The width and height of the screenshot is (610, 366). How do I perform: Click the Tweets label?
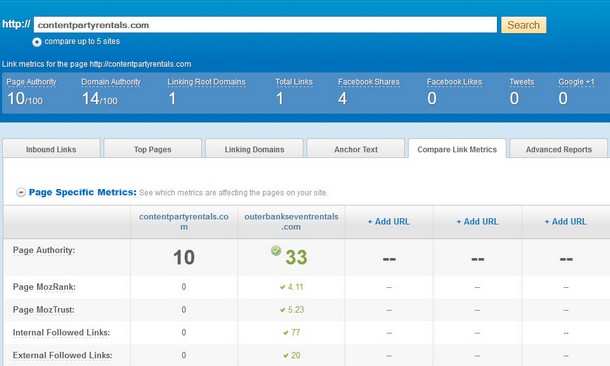[x=522, y=82]
